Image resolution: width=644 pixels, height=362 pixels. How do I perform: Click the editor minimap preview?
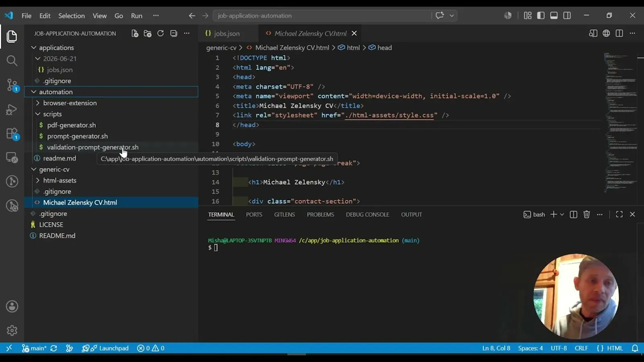coord(621,123)
